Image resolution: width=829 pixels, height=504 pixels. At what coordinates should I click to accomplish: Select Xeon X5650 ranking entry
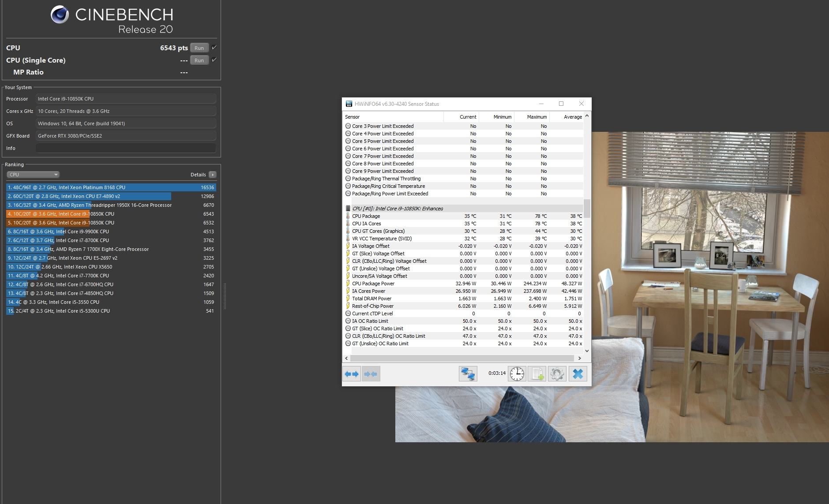(111, 267)
